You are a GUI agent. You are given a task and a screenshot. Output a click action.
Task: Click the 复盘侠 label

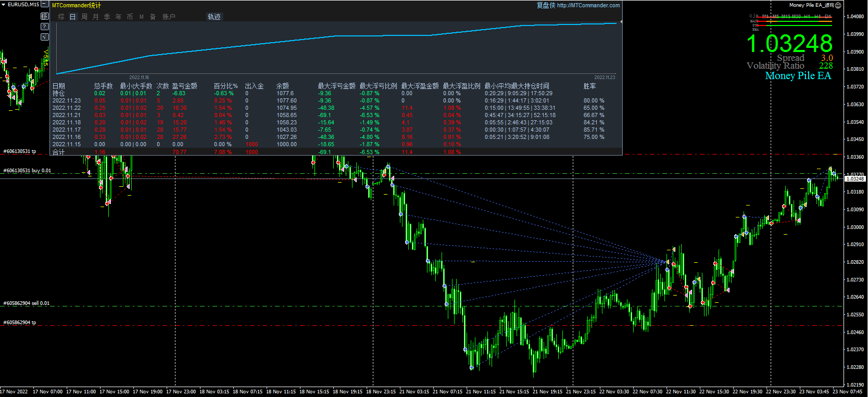(x=546, y=5)
